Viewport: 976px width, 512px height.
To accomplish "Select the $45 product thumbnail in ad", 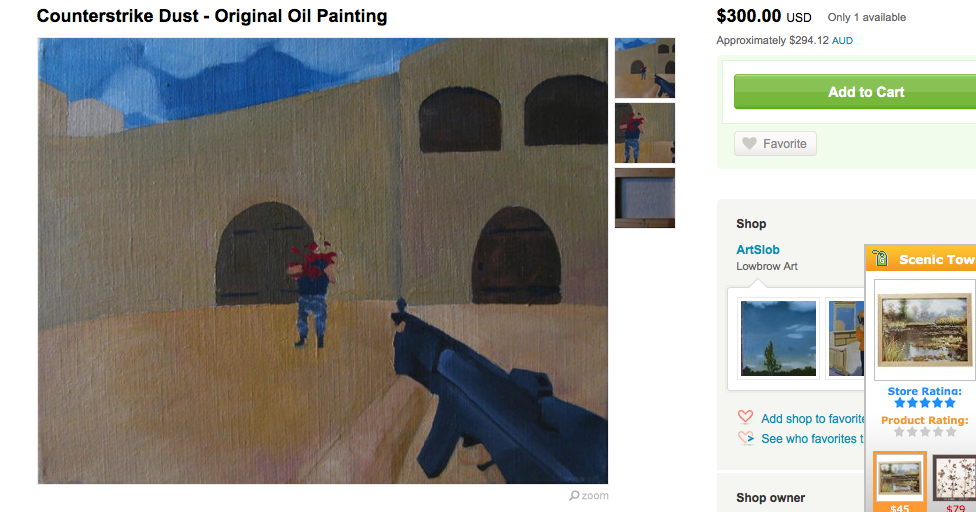I will (899, 478).
